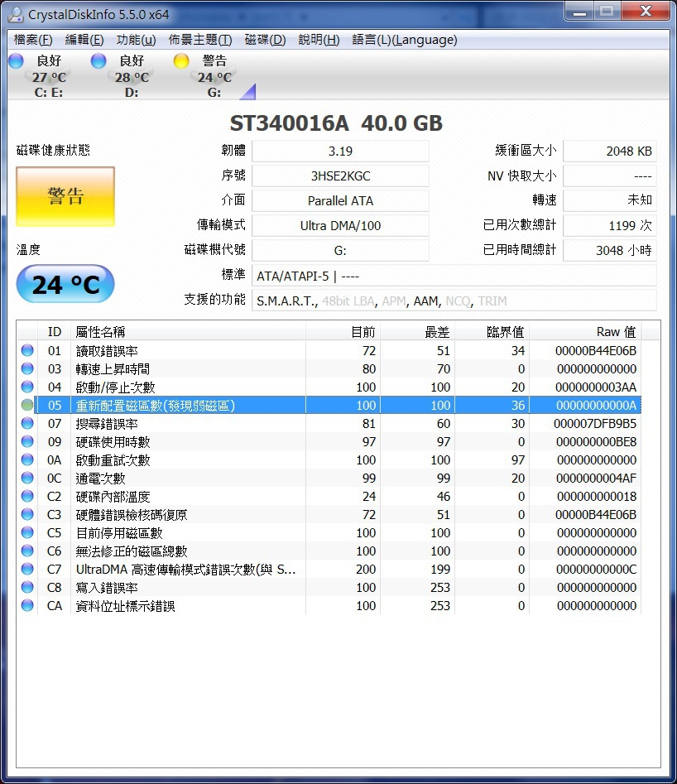The width and height of the screenshot is (677, 784).
Task: Click the interface field Parallel ATA
Action: coord(340,200)
